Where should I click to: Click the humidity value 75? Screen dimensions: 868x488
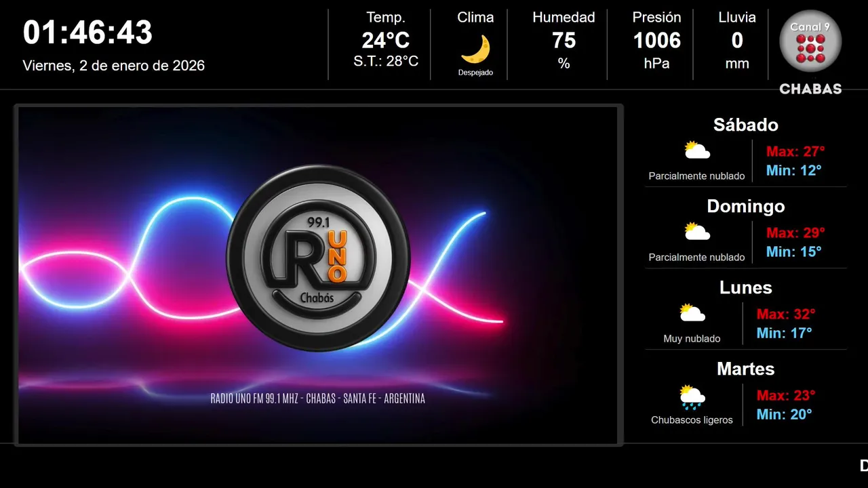[x=564, y=41]
